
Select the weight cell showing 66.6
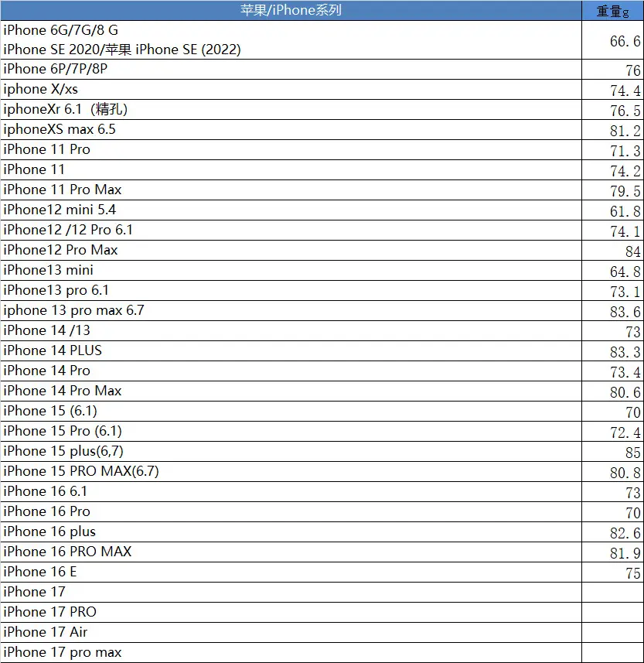click(x=613, y=39)
